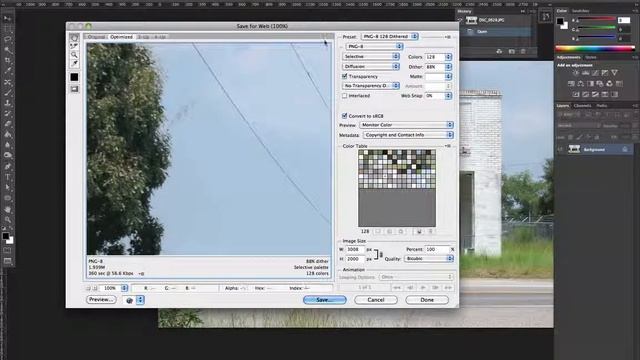This screenshot has height=360, width=640.
Task: Click a swatch in the Color Table
Action: point(397,169)
